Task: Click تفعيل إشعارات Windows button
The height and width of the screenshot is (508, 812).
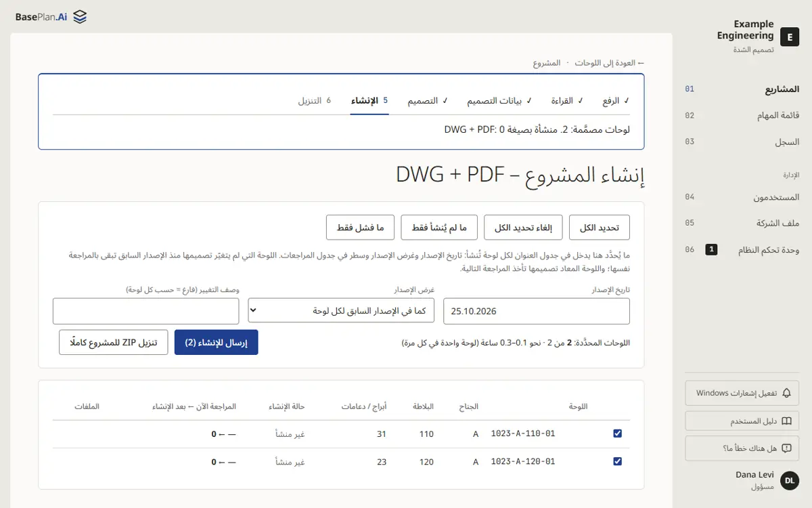Action: (742, 393)
